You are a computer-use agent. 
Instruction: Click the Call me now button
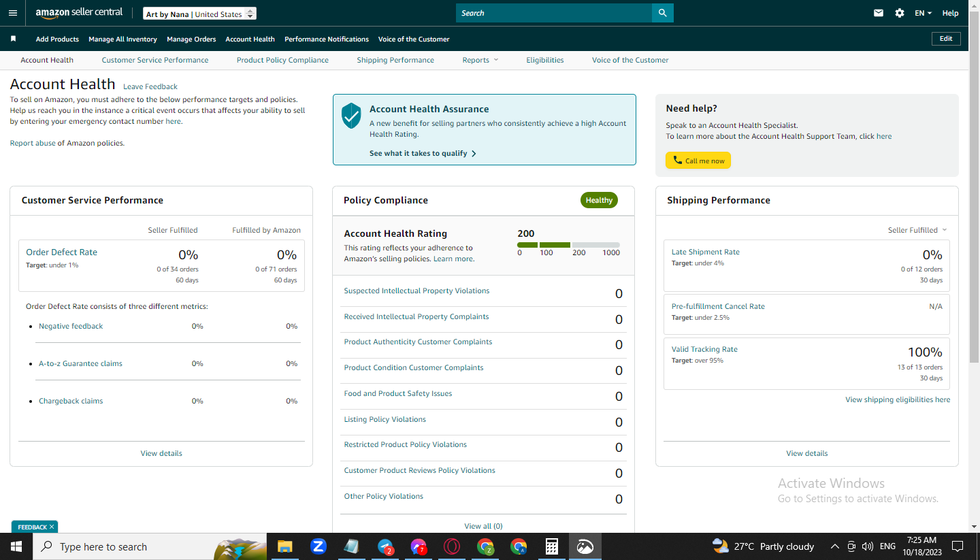click(x=698, y=161)
